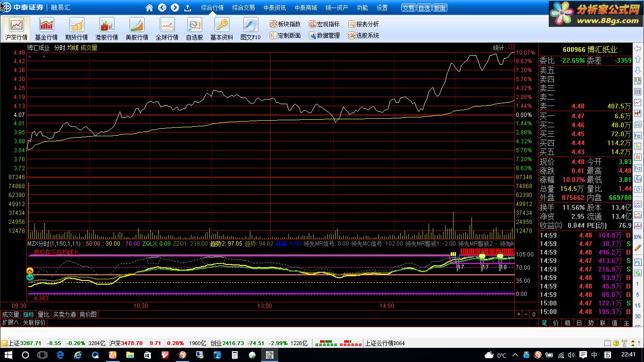Open 综合行情 menu

coord(212,8)
